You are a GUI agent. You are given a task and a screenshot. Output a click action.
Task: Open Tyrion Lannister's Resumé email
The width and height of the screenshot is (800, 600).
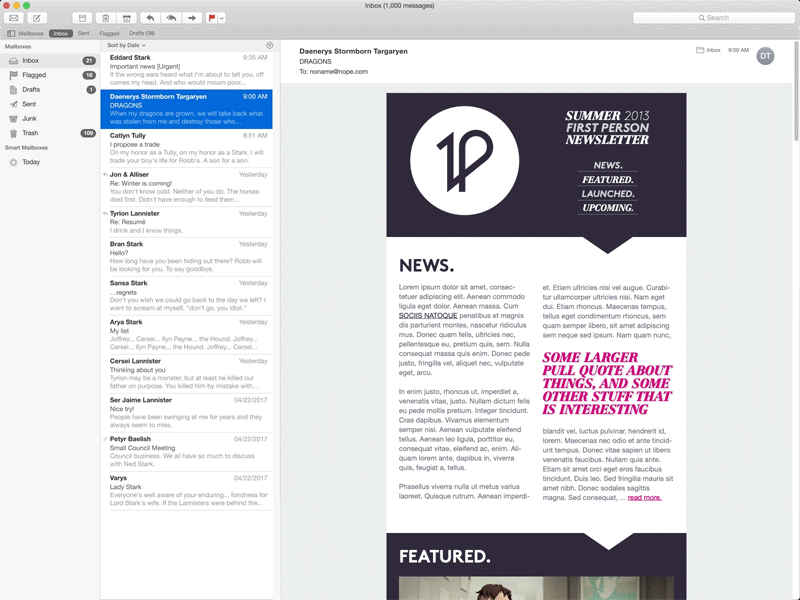187,222
